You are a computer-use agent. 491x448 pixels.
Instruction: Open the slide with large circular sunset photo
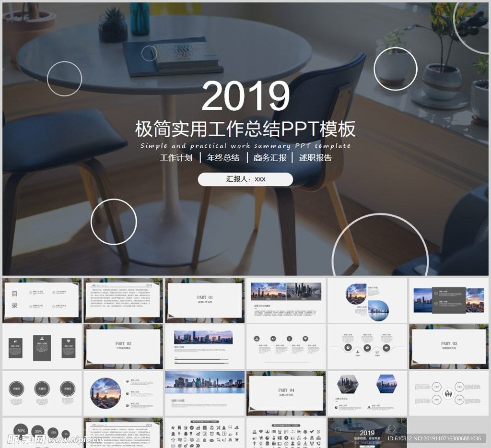123,393
